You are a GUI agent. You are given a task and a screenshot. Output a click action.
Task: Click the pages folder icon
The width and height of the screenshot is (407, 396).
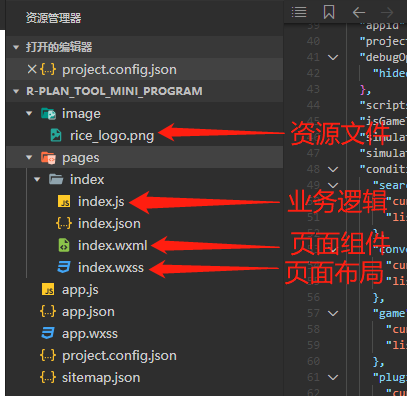48,158
